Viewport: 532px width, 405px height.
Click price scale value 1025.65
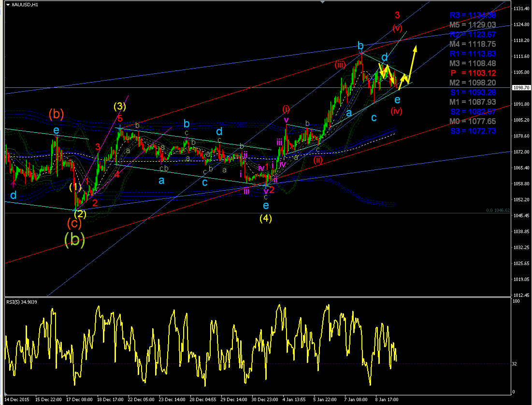click(x=521, y=264)
